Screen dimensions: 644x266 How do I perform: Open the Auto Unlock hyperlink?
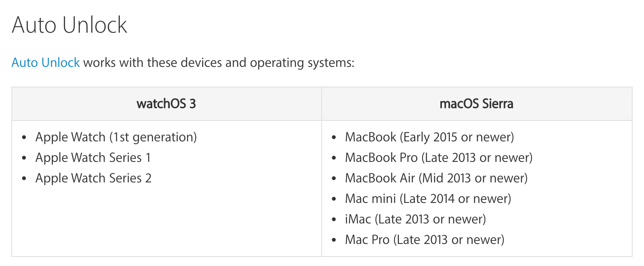(46, 62)
